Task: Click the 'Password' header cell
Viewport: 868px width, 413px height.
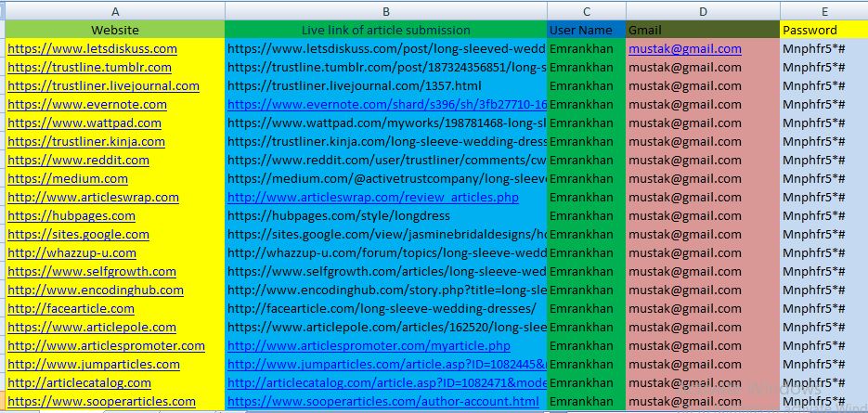Action: 824,30
